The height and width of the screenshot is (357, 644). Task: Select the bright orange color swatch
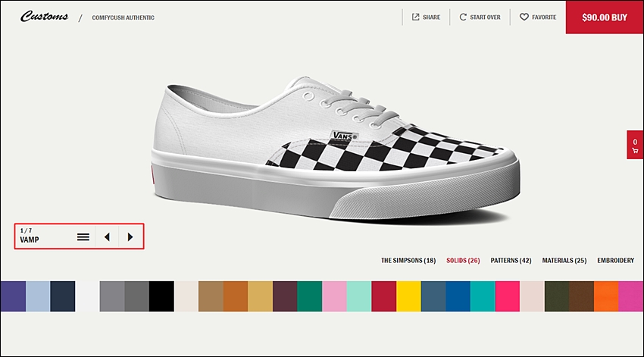pyautogui.click(x=606, y=296)
